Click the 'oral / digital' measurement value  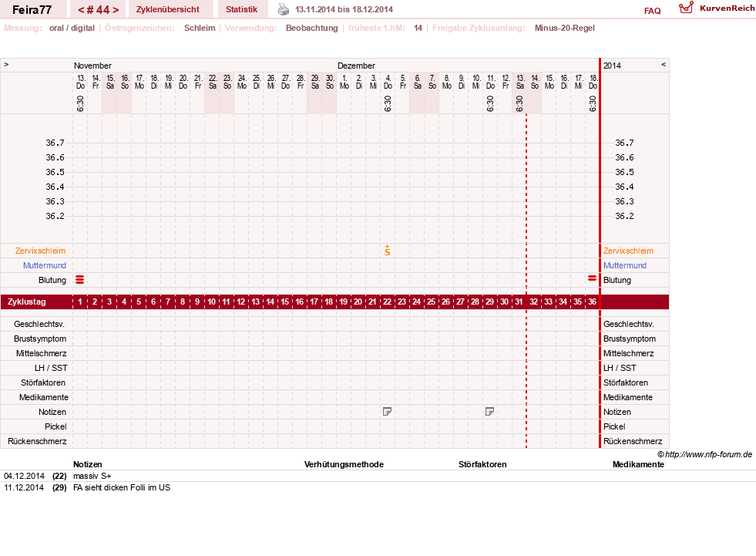click(72, 28)
